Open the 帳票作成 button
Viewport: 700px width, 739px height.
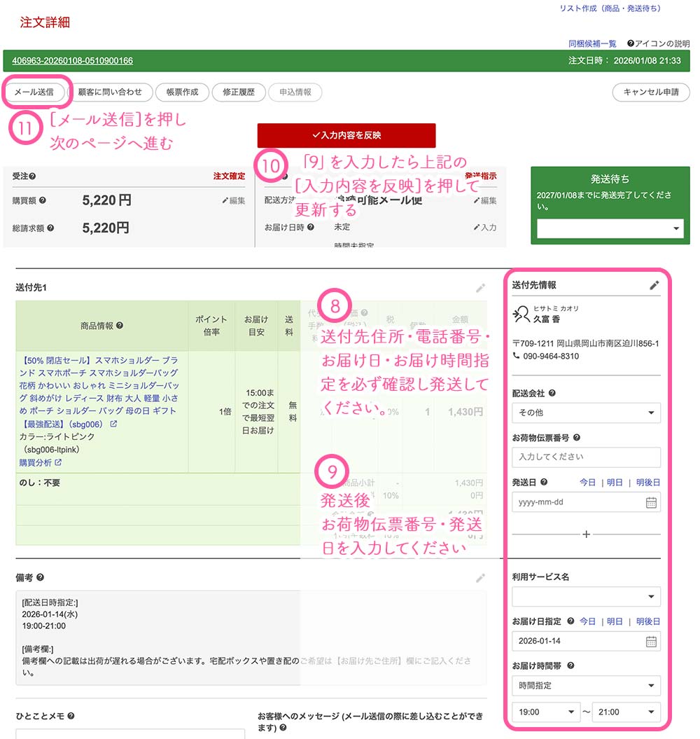(182, 92)
